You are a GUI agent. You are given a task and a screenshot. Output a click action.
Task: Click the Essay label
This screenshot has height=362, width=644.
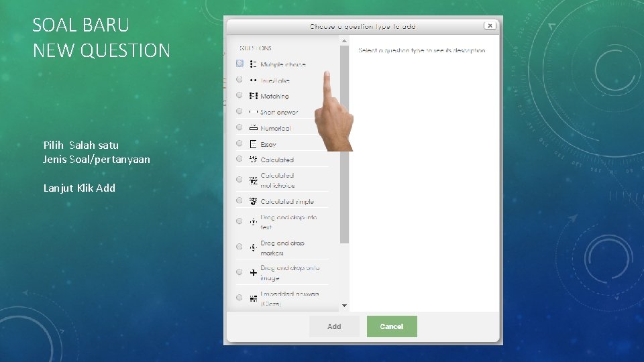click(268, 145)
